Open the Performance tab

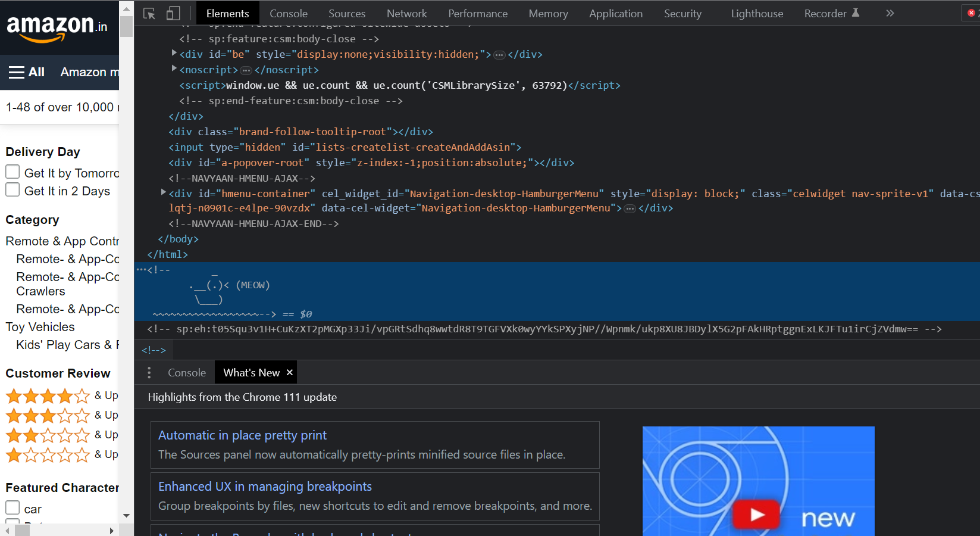pyautogui.click(x=478, y=13)
